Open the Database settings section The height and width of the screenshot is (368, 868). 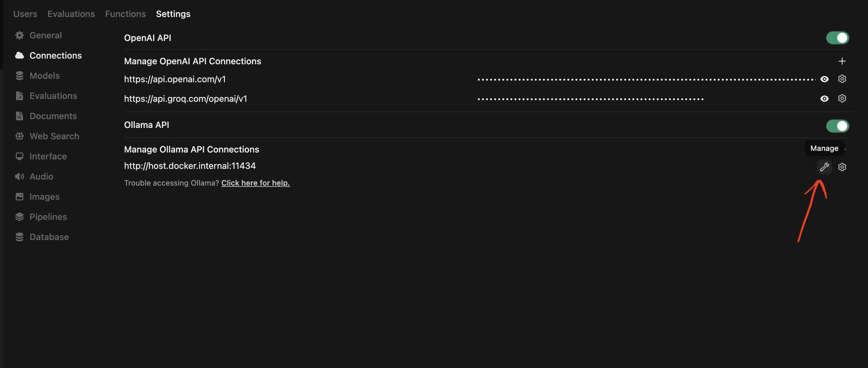49,237
